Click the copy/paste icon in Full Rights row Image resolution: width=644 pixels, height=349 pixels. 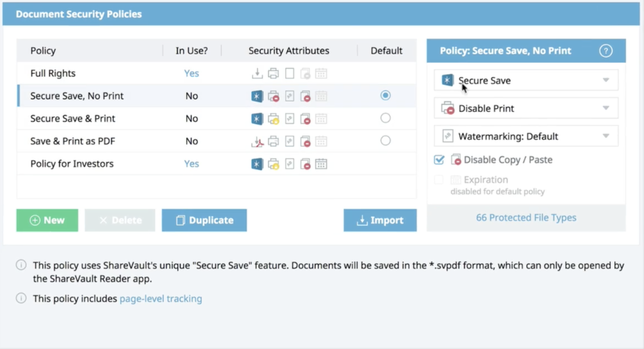point(305,73)
